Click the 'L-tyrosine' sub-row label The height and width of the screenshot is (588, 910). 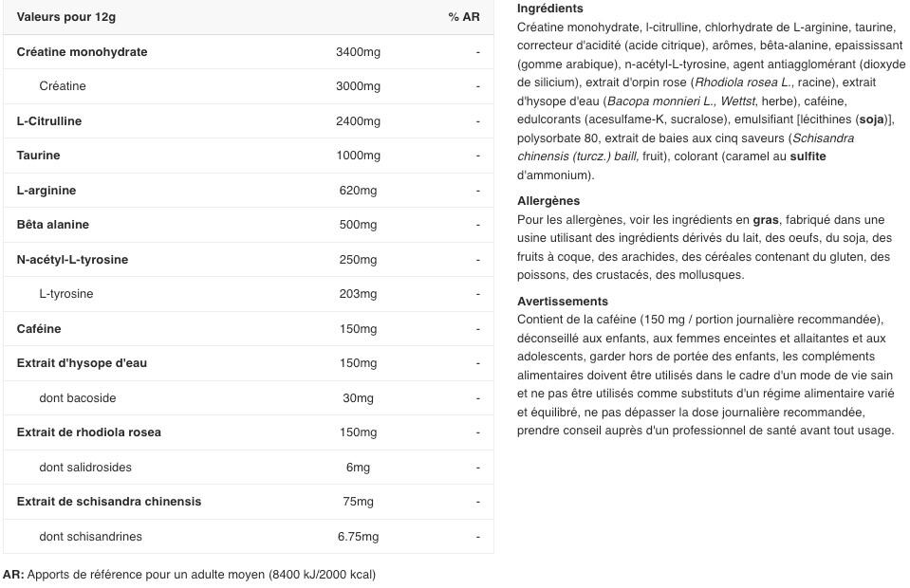[66, 294]
